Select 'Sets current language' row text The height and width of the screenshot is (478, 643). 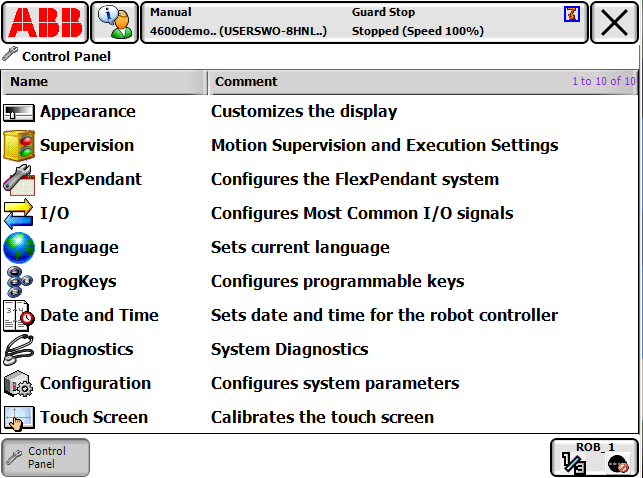pos(300,248)
